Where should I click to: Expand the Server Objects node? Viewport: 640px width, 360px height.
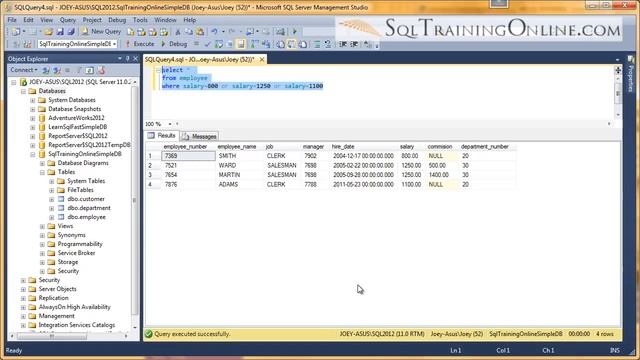[x=23, y=289]
